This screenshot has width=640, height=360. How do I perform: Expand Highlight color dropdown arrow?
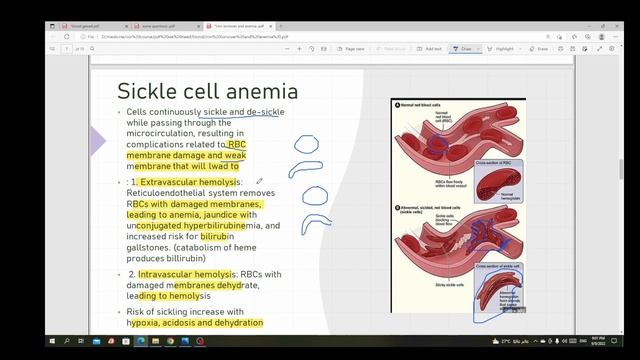[x=520, y=49]
